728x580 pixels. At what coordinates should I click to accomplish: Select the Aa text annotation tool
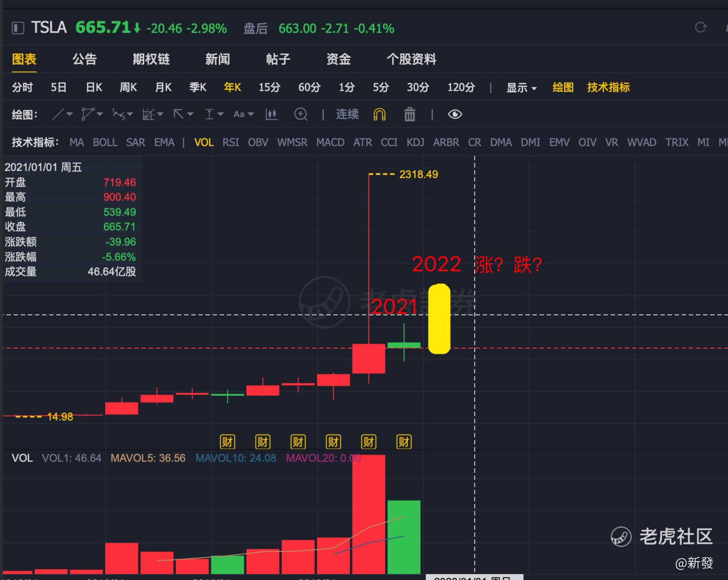click(239, 115)
